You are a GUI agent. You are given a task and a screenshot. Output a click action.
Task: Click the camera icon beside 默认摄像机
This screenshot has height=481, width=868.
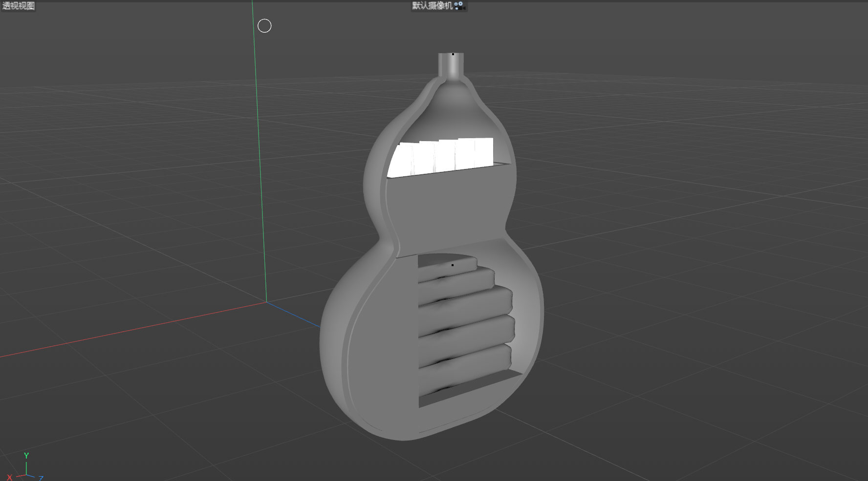[x=458, y=5]
